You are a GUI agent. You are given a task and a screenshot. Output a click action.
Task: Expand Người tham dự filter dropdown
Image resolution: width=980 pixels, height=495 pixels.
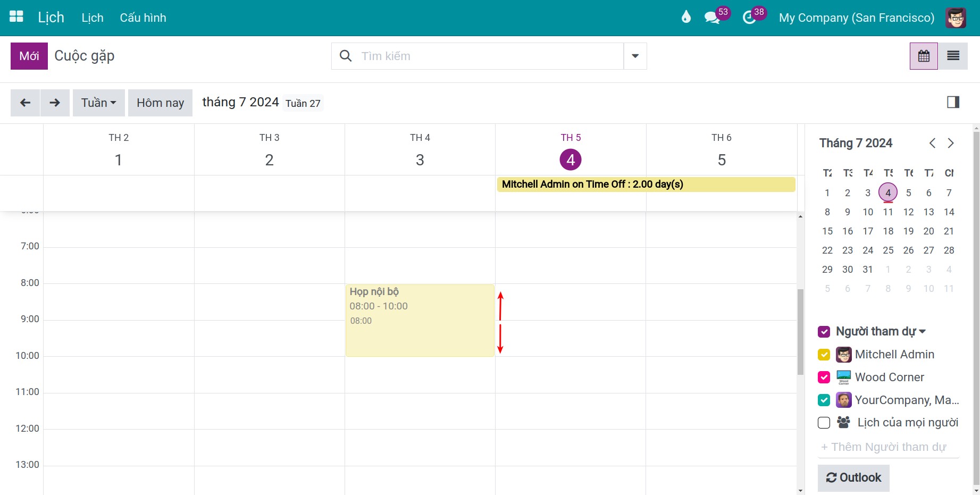pos(922,332)
